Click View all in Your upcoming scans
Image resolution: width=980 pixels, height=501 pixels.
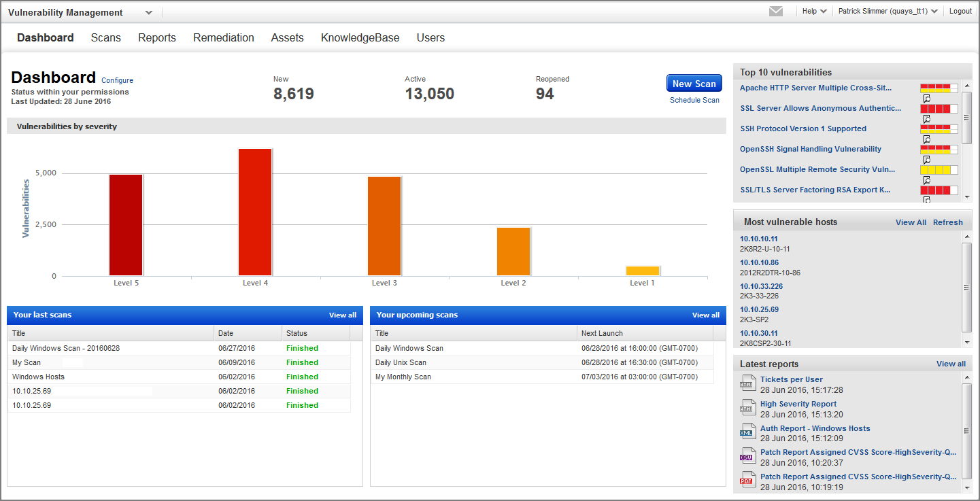(706, 315)
